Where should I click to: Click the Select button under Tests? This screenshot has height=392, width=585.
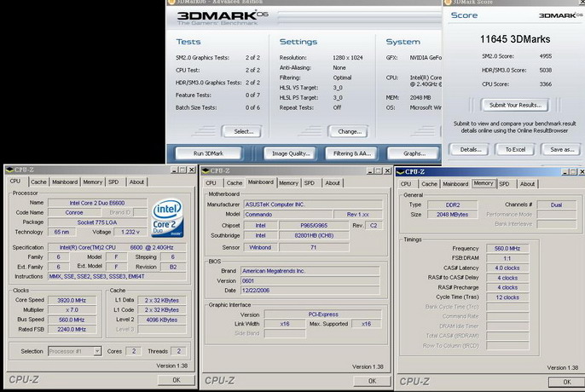[242, 131]
